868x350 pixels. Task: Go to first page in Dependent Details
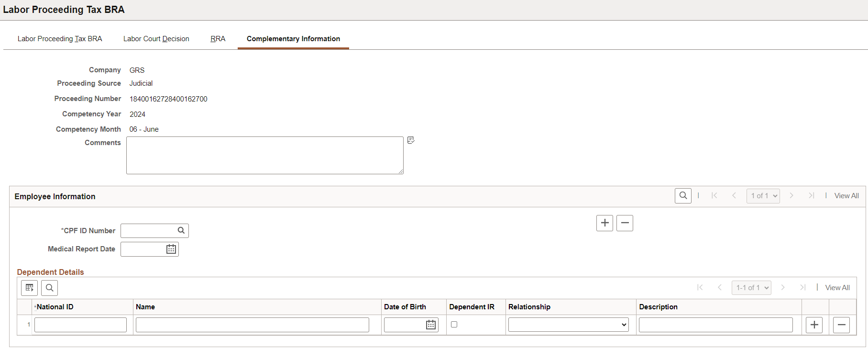pyautogui.click(x=700, y=287)
